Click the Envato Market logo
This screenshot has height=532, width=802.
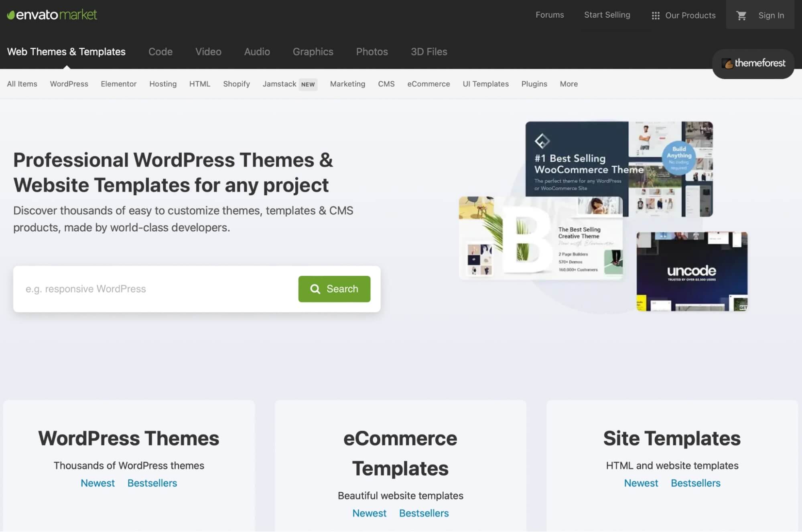pos(52,15)
